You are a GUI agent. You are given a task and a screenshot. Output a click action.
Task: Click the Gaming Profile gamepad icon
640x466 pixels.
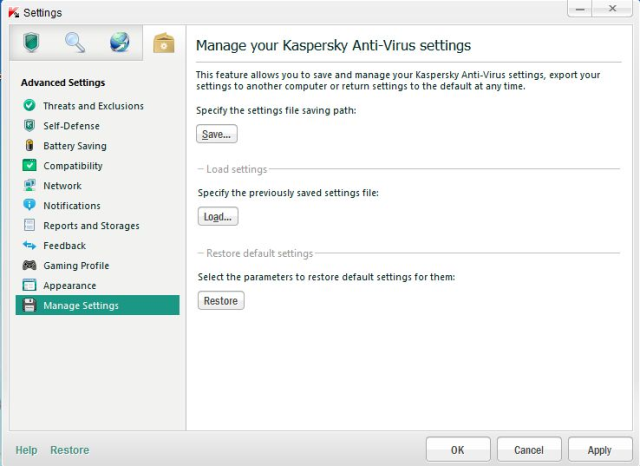29,266
